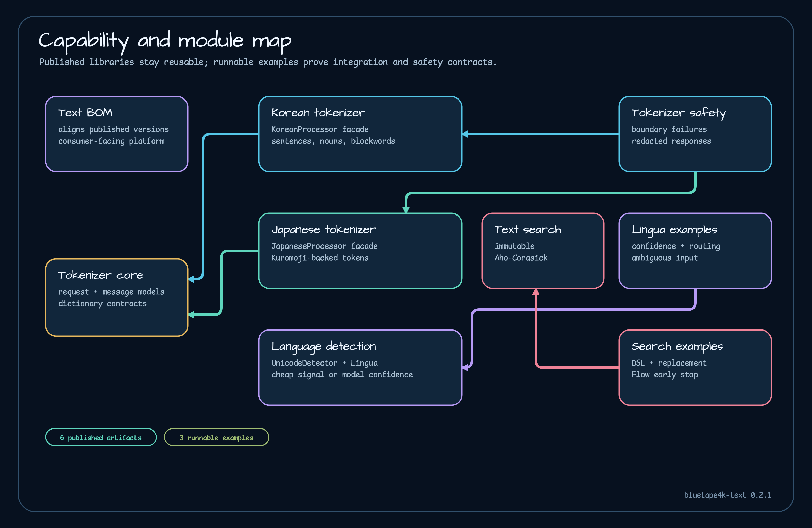Viewport: 812px width, 528px height.
Task: Click the 'bluetape4k-text 0.2.1' version label
Action: tap(728, 495)
